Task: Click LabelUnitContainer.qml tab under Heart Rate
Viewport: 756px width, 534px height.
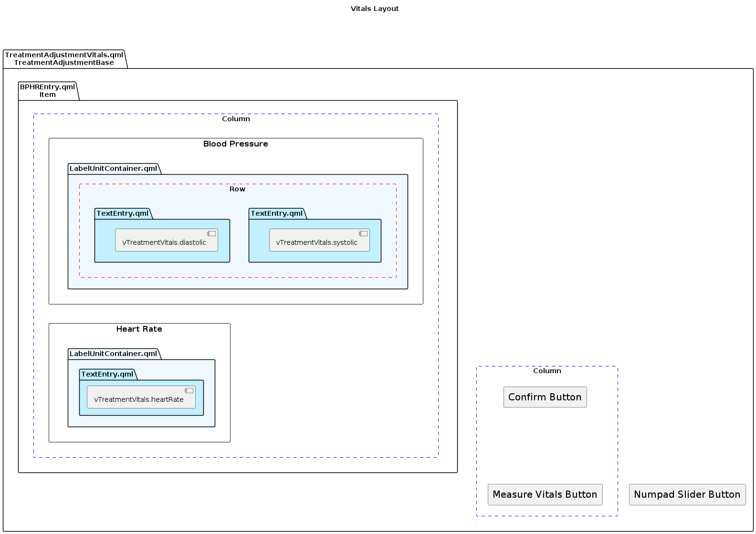Action: tap(113, 354)
